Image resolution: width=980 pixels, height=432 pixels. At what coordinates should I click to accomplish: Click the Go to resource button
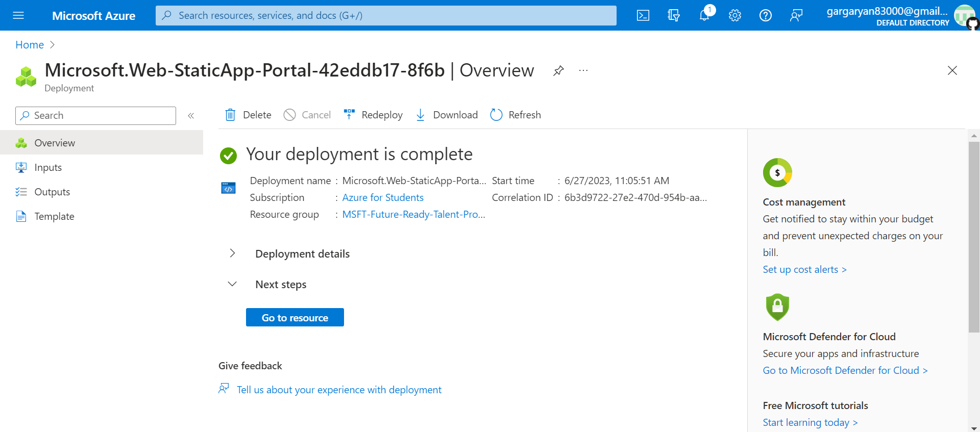pos(295,317)
